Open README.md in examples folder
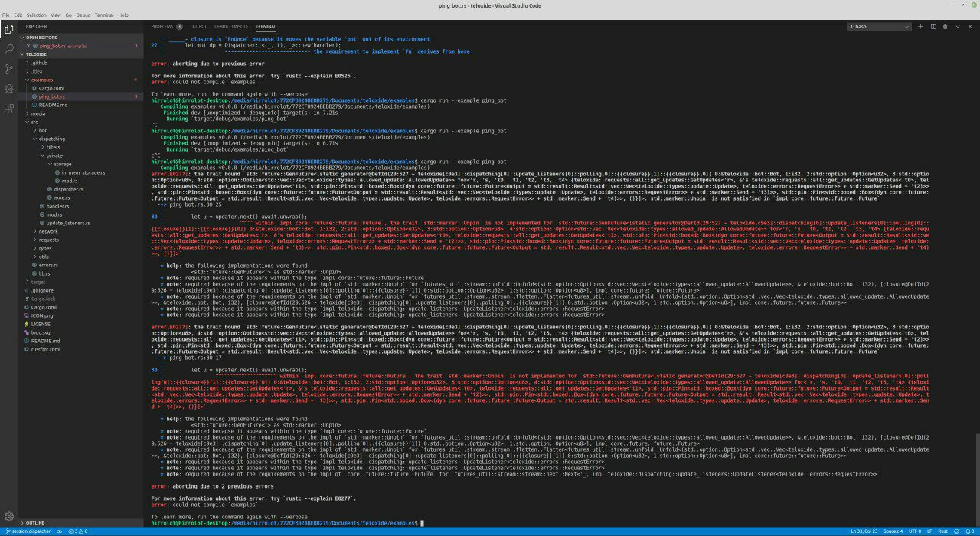This screenshot has width=980, height=536. [54, 105]
